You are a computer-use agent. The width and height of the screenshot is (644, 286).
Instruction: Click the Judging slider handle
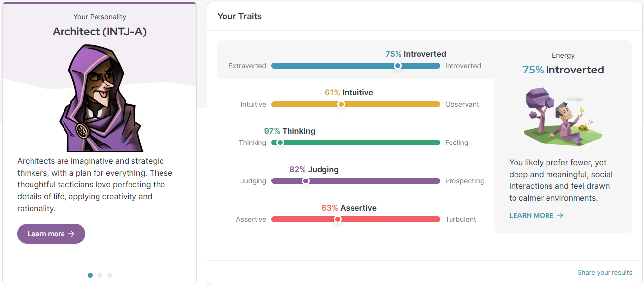pos(305,181)
